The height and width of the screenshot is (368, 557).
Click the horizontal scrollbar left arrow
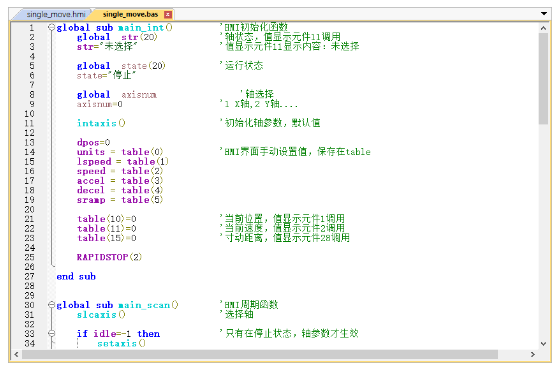pyautogui.click(x=16, y=354)
